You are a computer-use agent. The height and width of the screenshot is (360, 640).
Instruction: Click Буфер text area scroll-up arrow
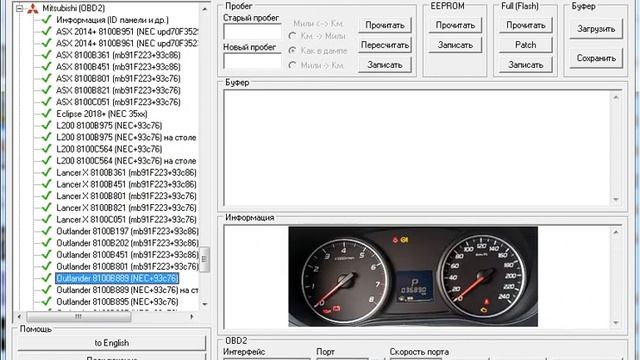coord(616,97)
